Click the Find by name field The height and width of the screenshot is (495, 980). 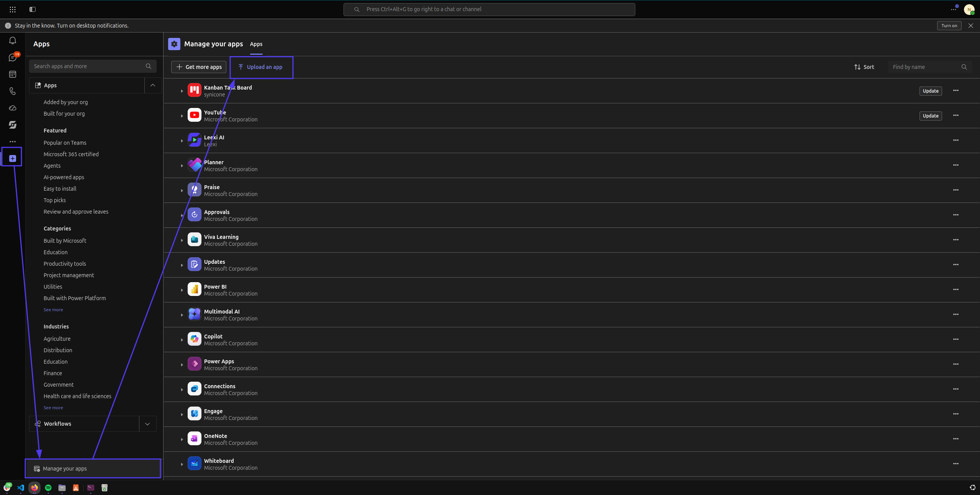pos(930,67)
